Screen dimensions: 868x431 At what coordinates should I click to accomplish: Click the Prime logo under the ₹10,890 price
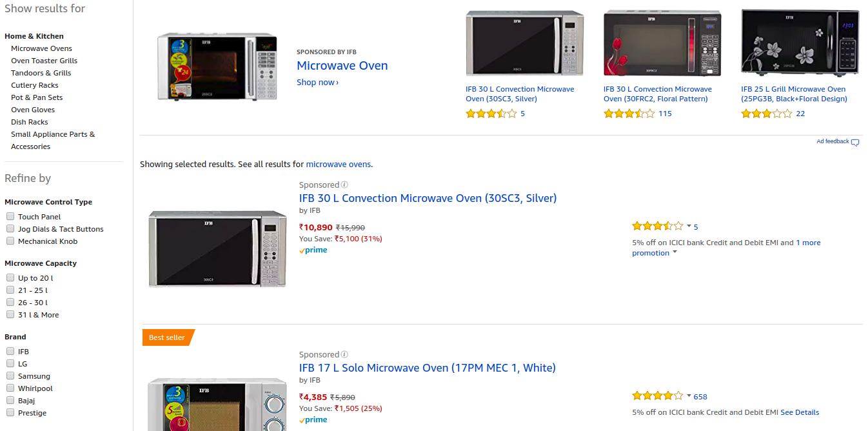[x=313, y=250]
